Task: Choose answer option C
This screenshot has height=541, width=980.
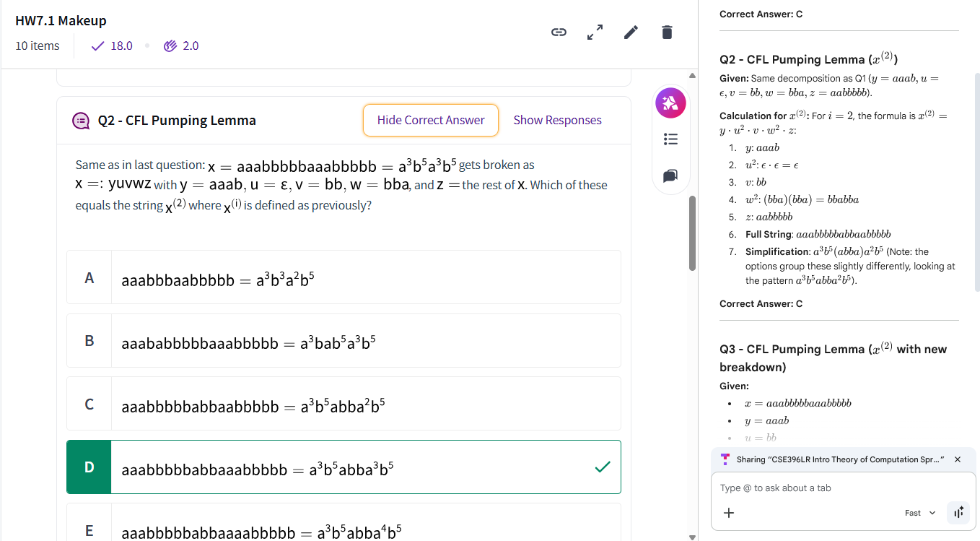Action: coord(344,404)
